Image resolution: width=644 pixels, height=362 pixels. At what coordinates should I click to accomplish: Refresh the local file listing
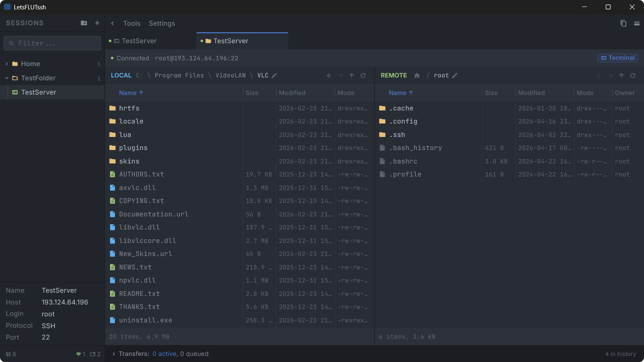pos(363,75)
